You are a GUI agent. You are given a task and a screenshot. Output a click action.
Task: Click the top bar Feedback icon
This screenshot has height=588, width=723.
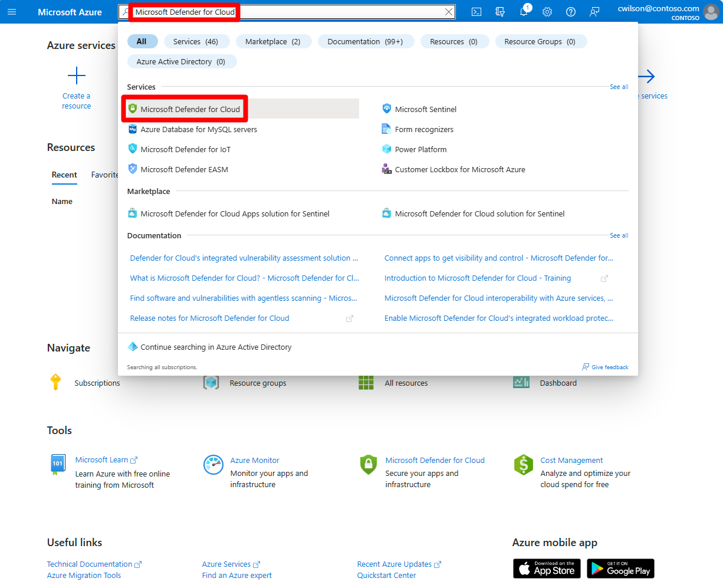[x=594, y=12]
